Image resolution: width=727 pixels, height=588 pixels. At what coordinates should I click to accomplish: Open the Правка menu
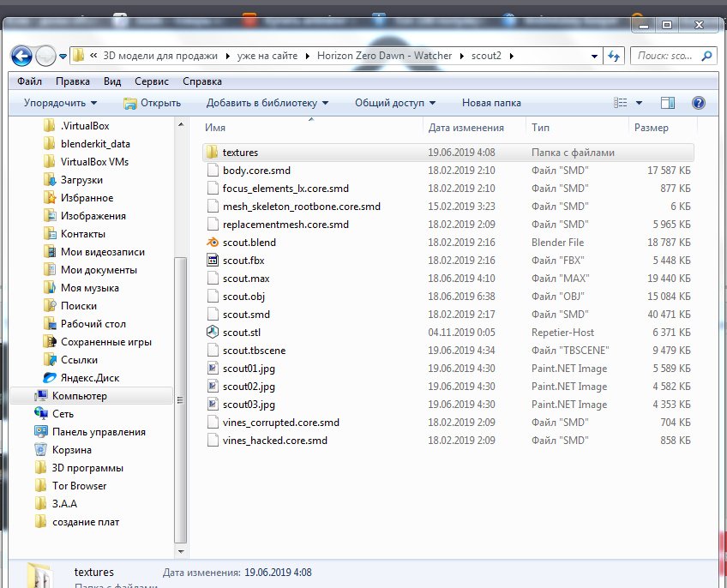(73, 81)
